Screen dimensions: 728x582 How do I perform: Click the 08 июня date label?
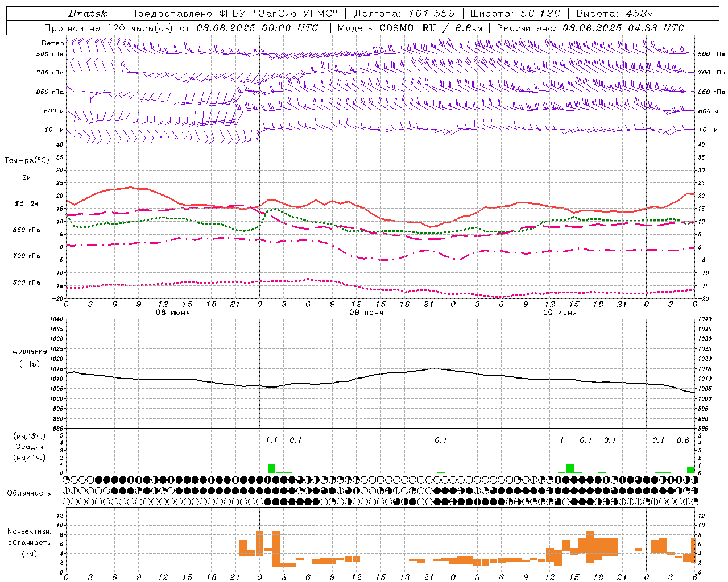click(173, 313)
